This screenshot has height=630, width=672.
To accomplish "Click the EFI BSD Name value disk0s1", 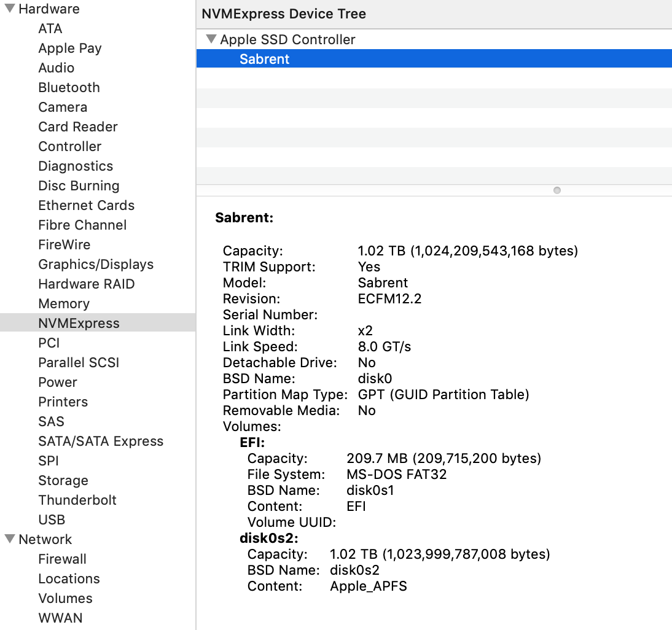I will click(370, 490).
